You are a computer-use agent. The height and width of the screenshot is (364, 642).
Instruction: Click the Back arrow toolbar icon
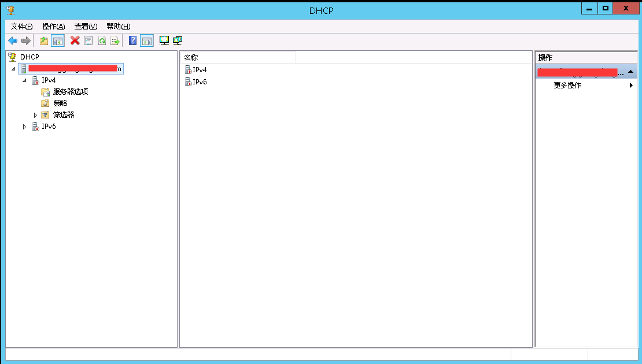point(13,40)
